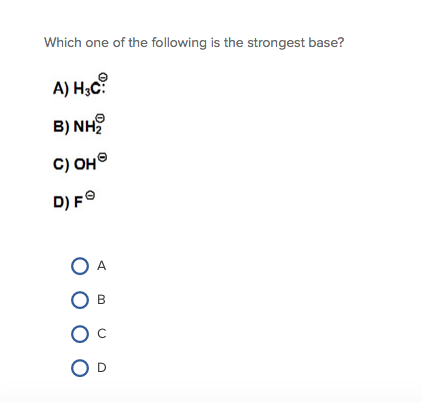422x402 pixels.
Task: Click the question text about strongest base
Action: coord(194,43)
